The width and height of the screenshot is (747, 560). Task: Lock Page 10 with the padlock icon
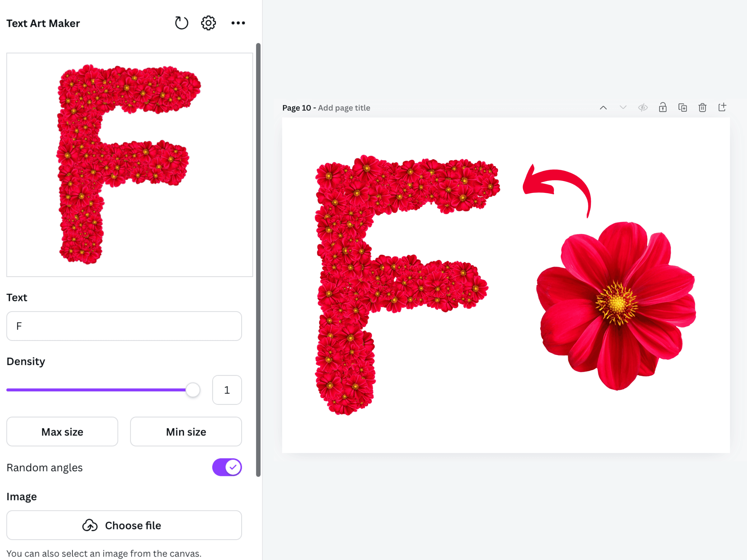click(663, 107)
